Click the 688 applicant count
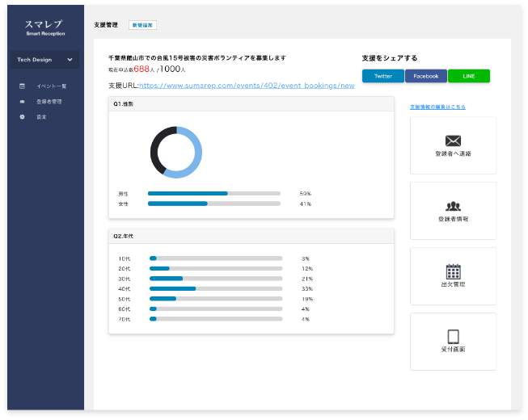The width and height of the screenshot is (528, 420). pos(142,69)
